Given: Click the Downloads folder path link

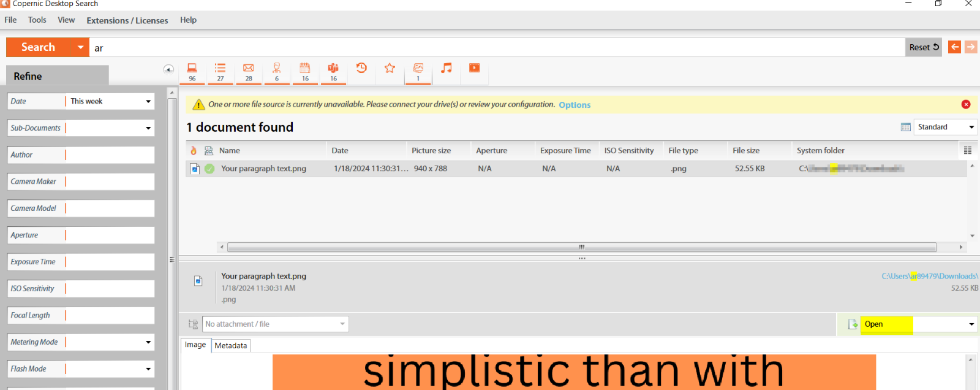Looking at the screenshot, I should tap(930, 277).
